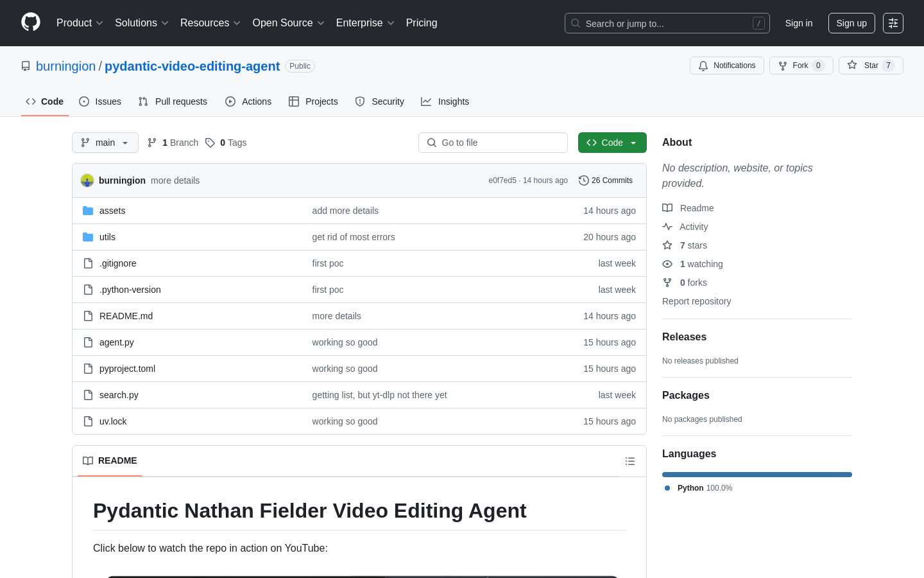This screenshot has width=924, height=578.
Task: Click the star icon beside 7 stars
Action: pyautogui.click(x=667, y=245)
